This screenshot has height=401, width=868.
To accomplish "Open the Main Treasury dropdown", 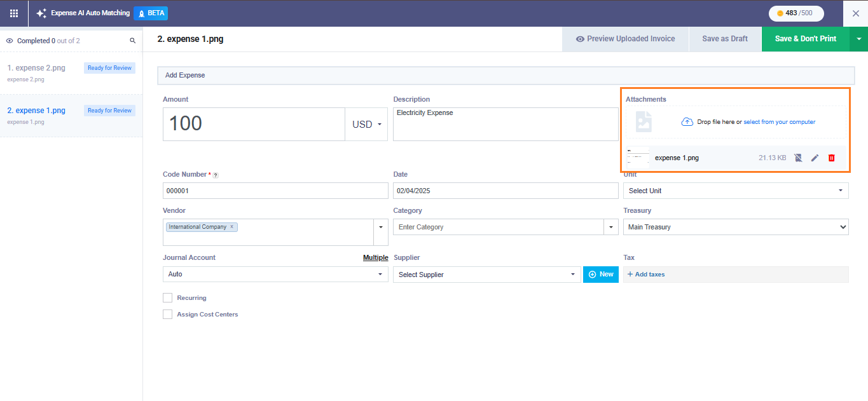I will tap(735, 227).
